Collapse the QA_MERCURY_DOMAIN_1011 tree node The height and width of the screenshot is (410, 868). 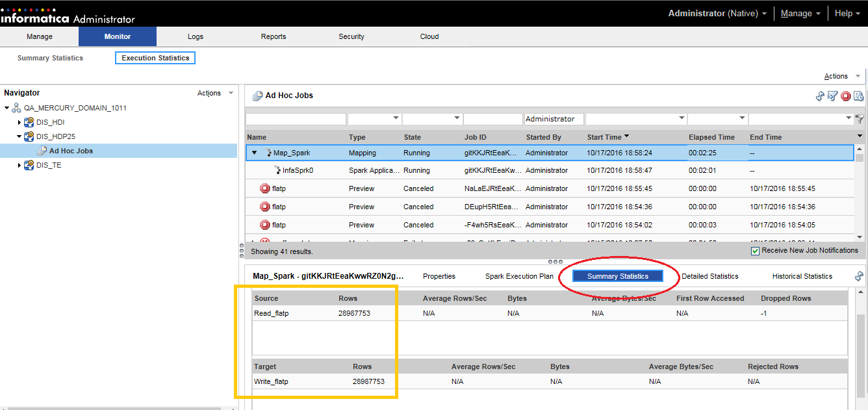click(6, 108)
